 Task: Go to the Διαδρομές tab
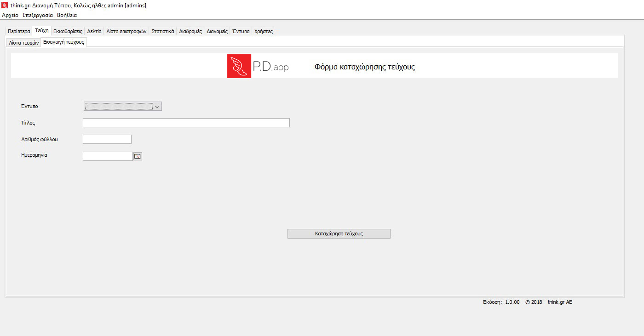(x=190, y=32)
